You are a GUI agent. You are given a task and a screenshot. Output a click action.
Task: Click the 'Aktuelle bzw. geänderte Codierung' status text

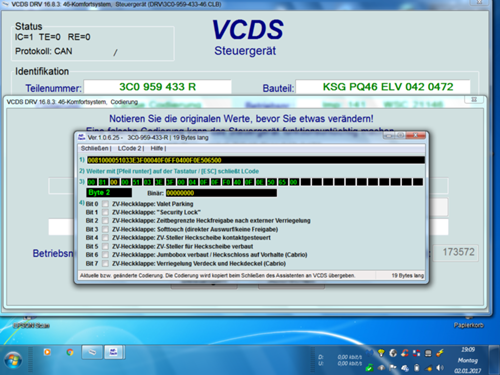[217, 276]
